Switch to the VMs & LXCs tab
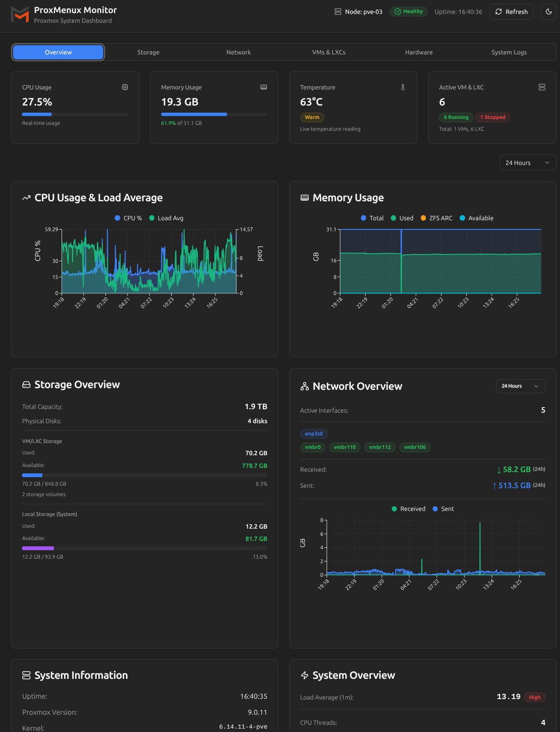Viewport: 560px width, 732px height. click(328, 52)
